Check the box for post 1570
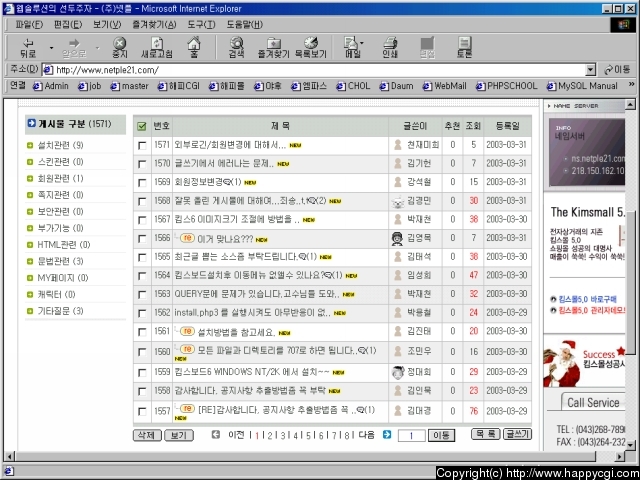640x480 pixels. (x=142, y=164)
